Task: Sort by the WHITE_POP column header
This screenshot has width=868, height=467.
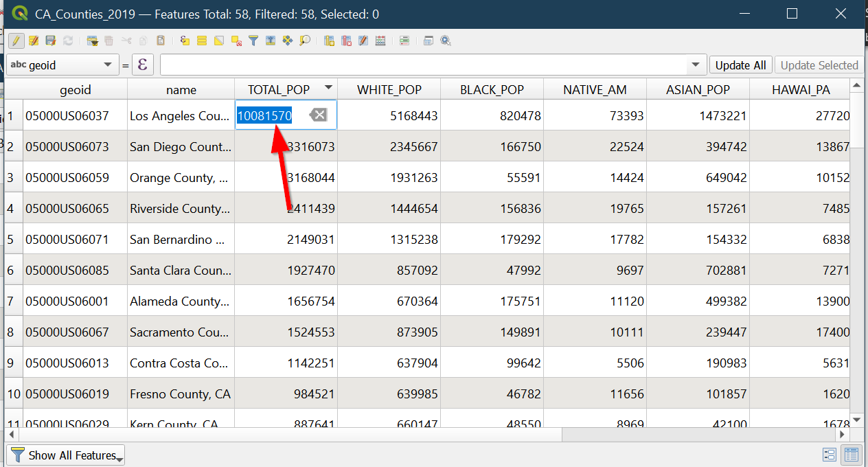Action: click(x=389, y=89)
